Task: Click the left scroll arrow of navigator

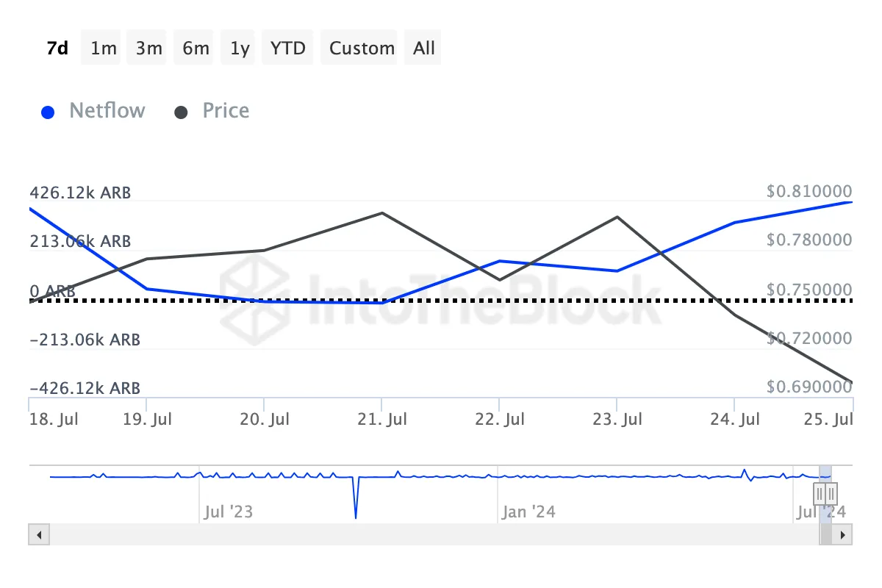Action: pos(39,534)
